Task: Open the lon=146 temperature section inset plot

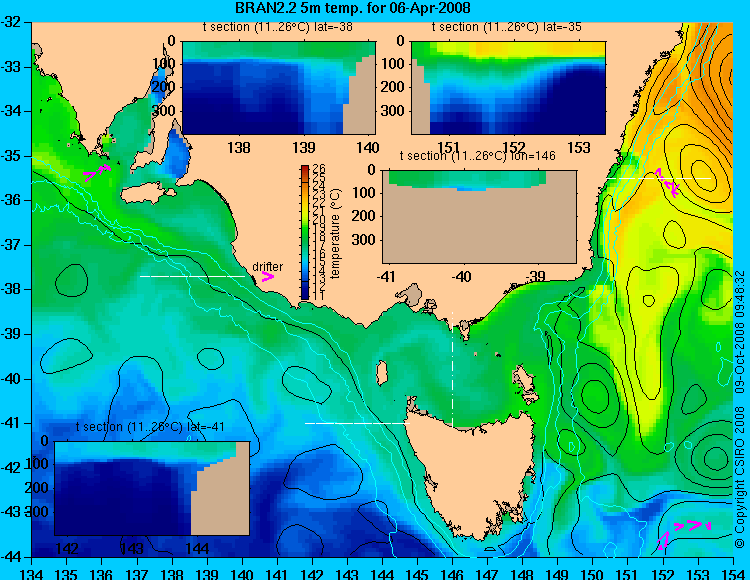Action: [479, 217]
